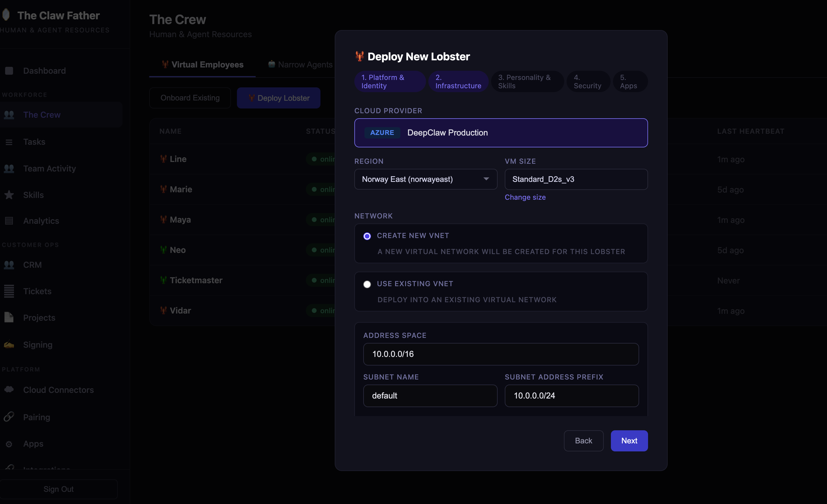Go to step 3 Personality & Skills

pyautogui.click(x=527, y=81)
